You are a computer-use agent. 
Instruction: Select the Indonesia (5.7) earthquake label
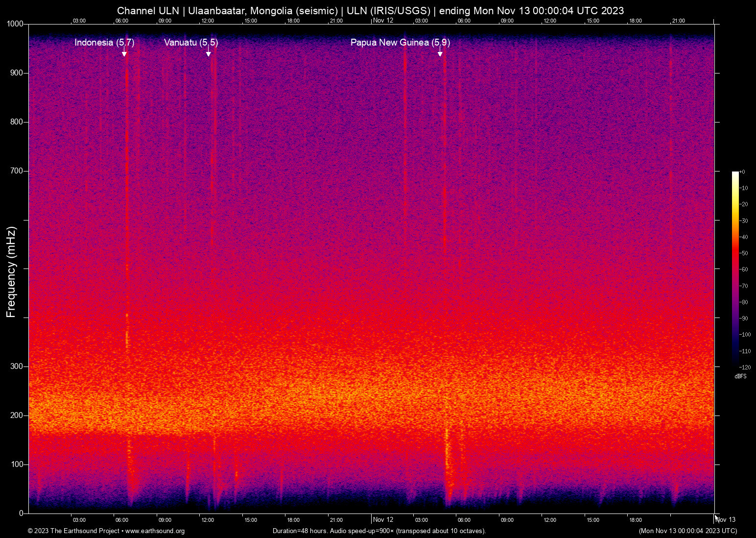tap(104, 43)
